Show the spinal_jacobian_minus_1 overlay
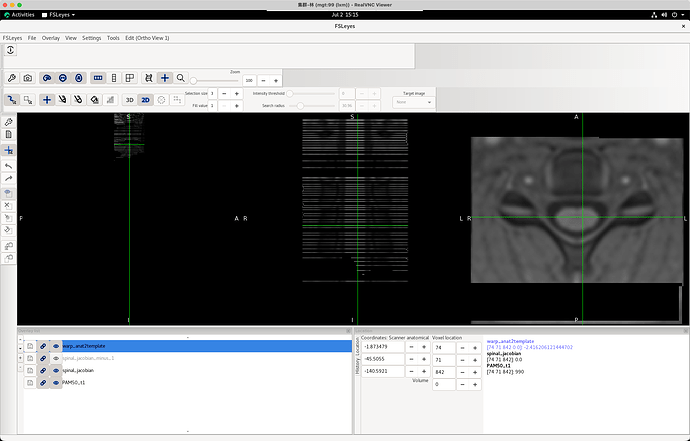 (56, 358)
